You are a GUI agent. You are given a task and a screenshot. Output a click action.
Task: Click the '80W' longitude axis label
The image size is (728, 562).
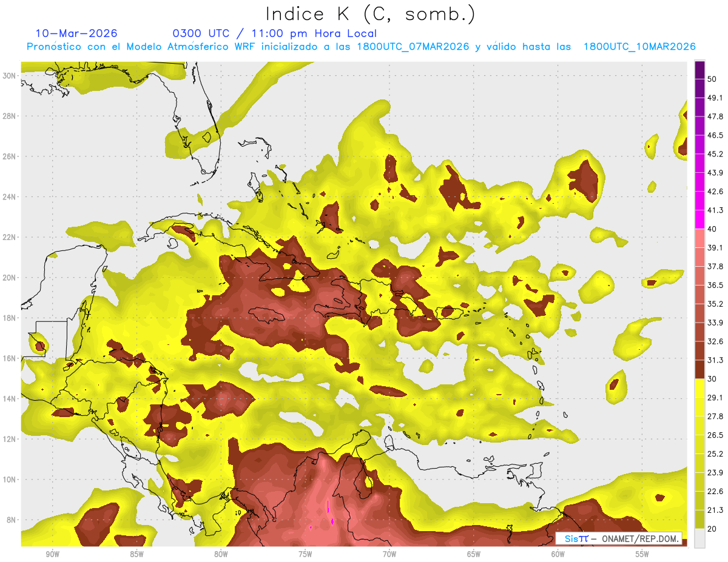(x=221, y=555)
